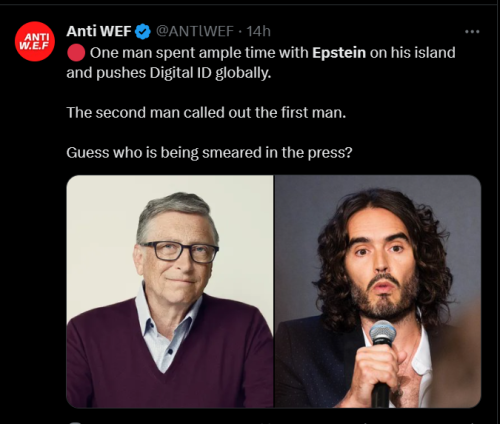Image resolution: width=500 pixels, height=424 pixels.
Task: Open left photo of man in purple sweater
Action: 170,291
